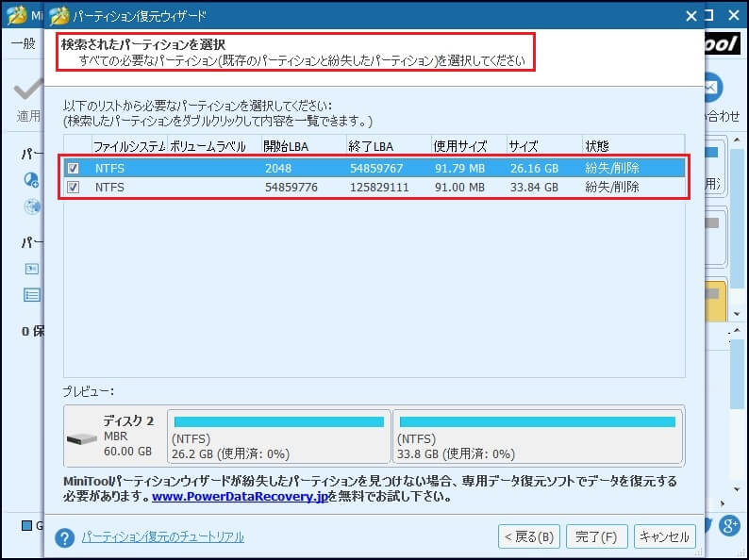This screenshot has height=560, width=749.
Task: Sort by the 終了LBA column header
Action: tap(389, 146)
